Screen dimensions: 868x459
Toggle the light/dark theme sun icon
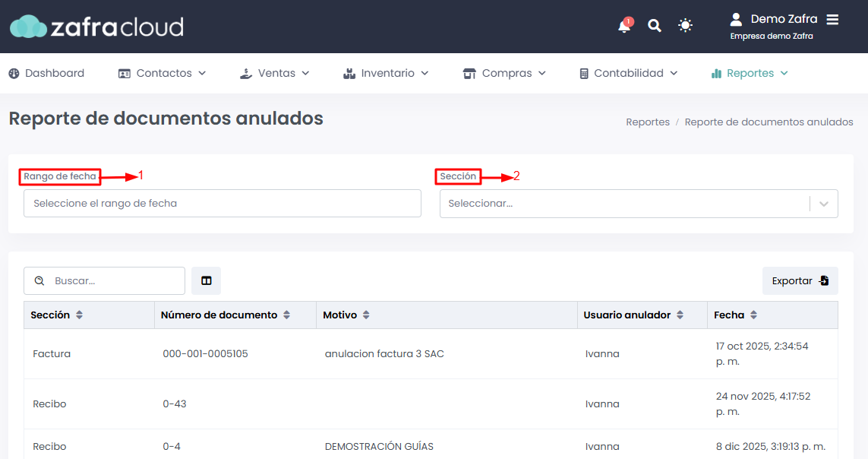click(685, 26)
